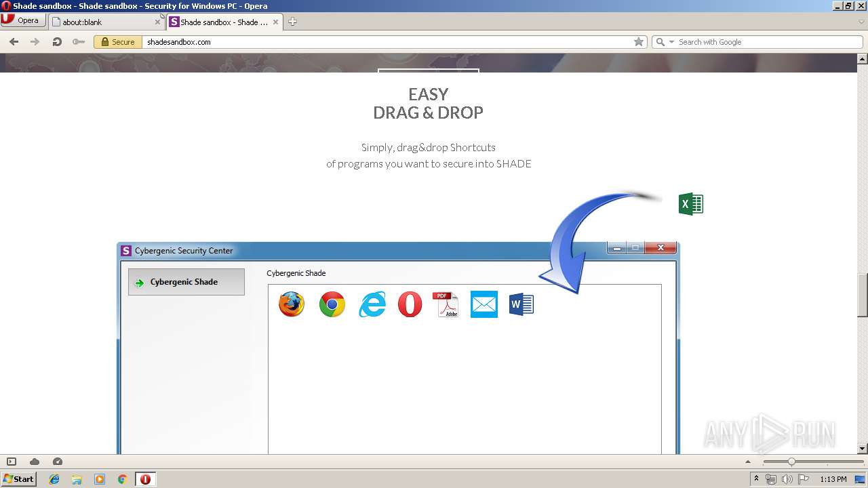Open the search engine dropdown arrow

pyautogui.click(x=671, y=42)
